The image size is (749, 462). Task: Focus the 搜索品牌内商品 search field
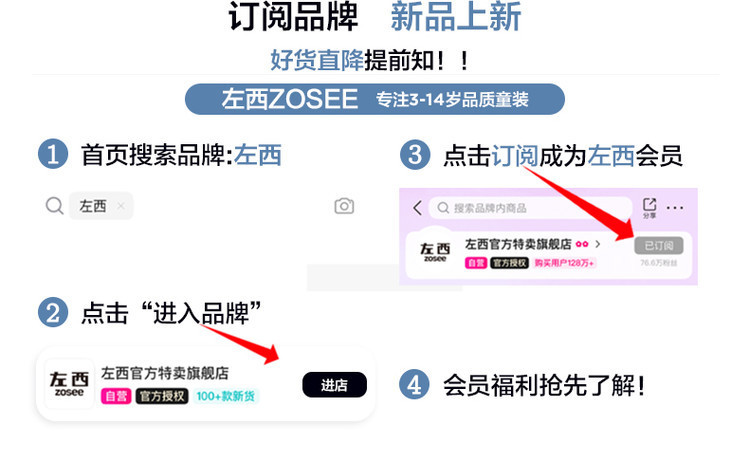530,208
